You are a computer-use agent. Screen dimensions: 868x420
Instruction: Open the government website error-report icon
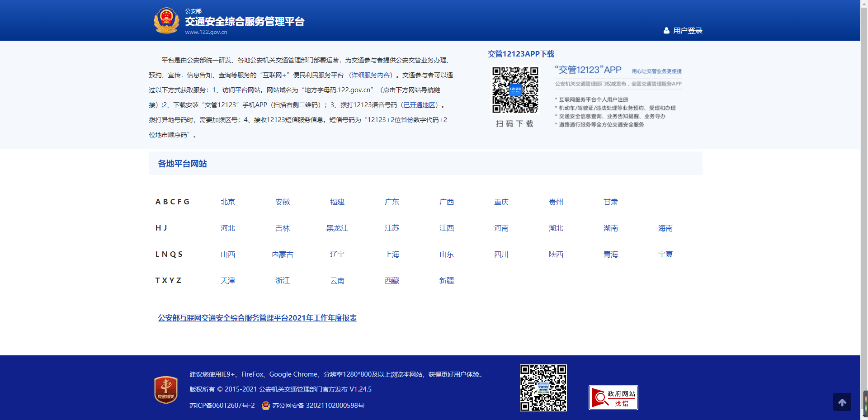coord(613,397)
